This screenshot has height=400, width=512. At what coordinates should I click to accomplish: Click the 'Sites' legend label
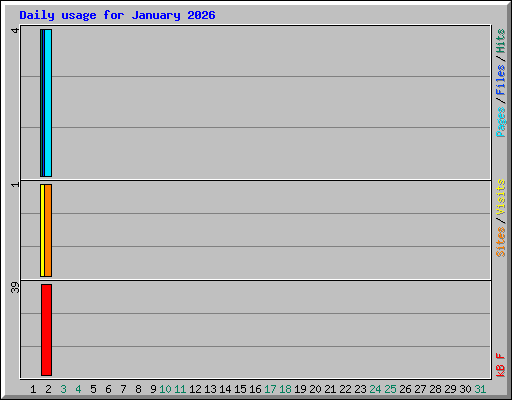[x=501, y=241]
